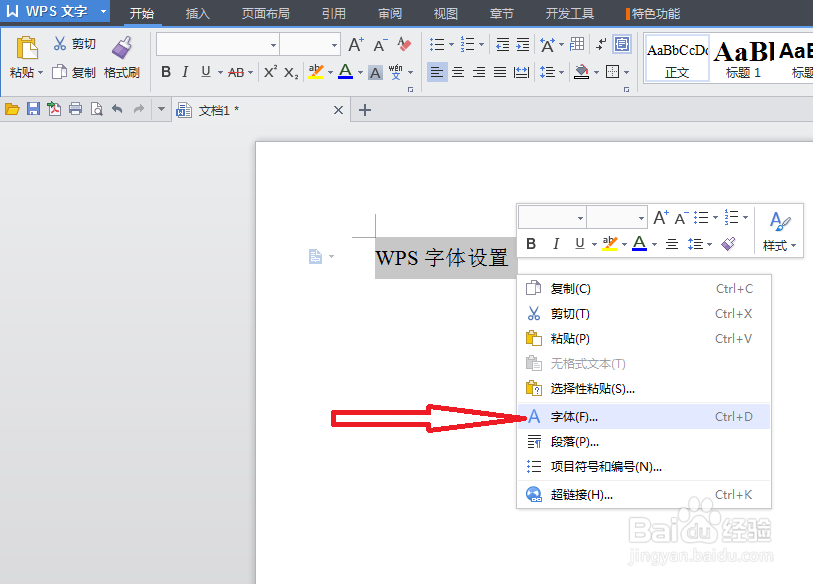Pick font color A in the mini toolbar

click(x=639, y=243)
